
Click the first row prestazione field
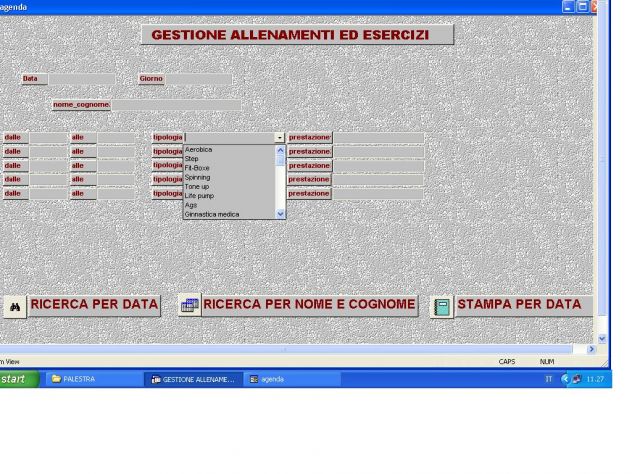[x=378, y=138]
